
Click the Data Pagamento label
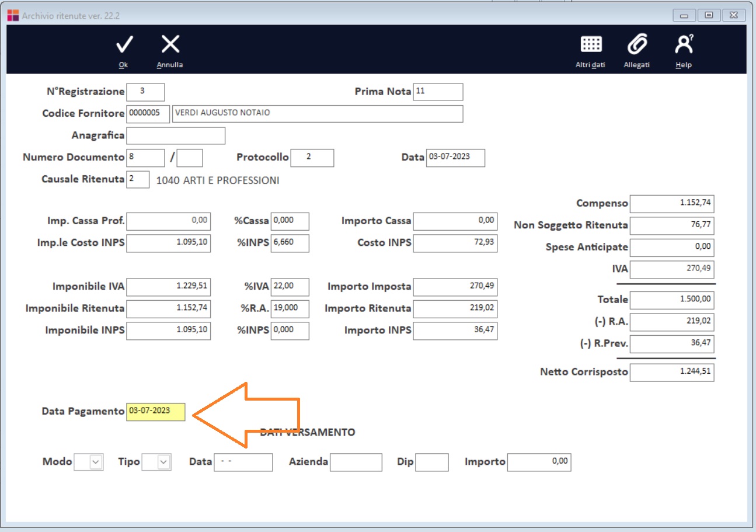[83, 412]
